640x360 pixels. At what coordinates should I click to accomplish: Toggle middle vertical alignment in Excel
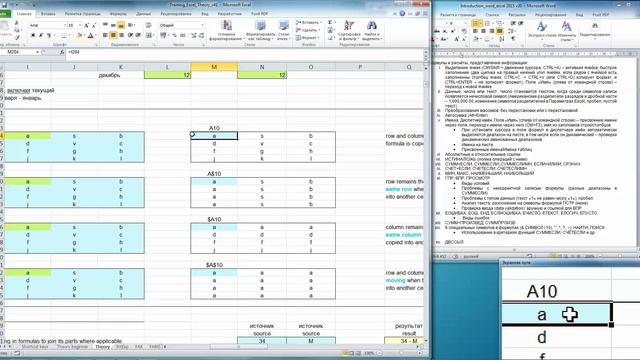[x=113, y=25]
